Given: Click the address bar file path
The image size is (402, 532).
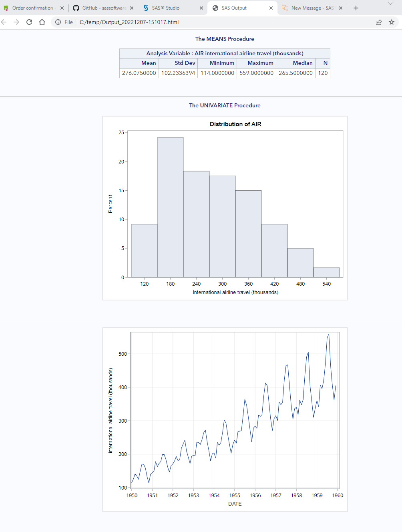Looking at the screenshot, I should (129, 22).
